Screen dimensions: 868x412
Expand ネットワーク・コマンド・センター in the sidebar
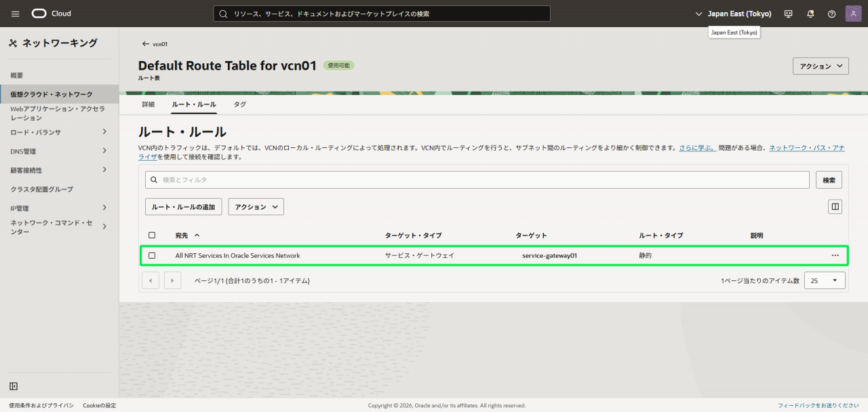coord(104,227)
